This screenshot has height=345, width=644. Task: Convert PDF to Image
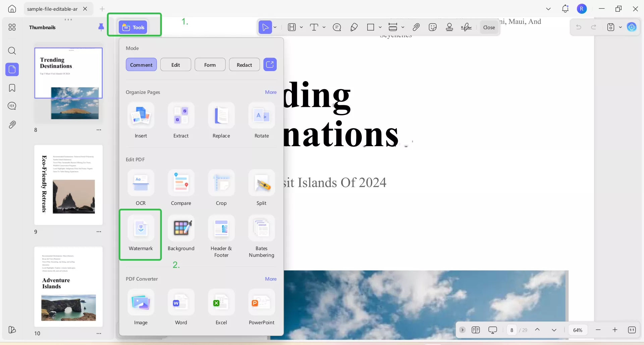(x=141, y=307)
